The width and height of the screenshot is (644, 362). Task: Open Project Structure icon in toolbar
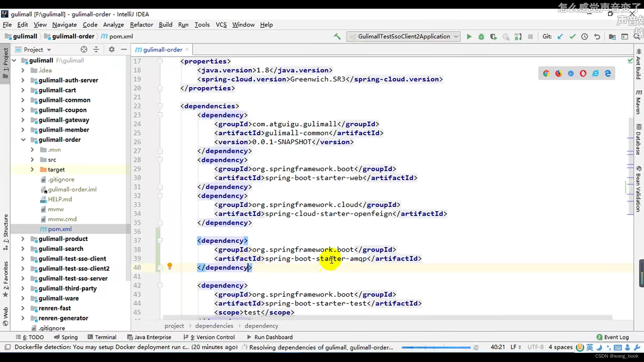[612, 37]
